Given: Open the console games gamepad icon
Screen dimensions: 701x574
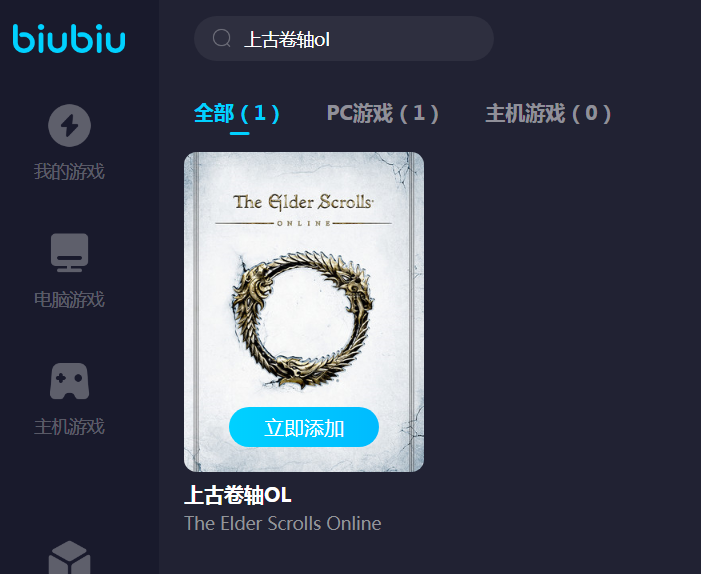Looking at the screenshot, I should (x=69, y=381).
